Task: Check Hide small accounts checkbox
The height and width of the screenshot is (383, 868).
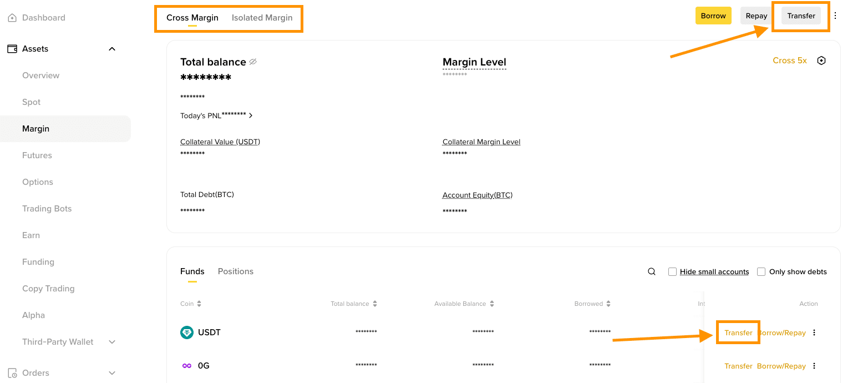Action: [672, 271]
